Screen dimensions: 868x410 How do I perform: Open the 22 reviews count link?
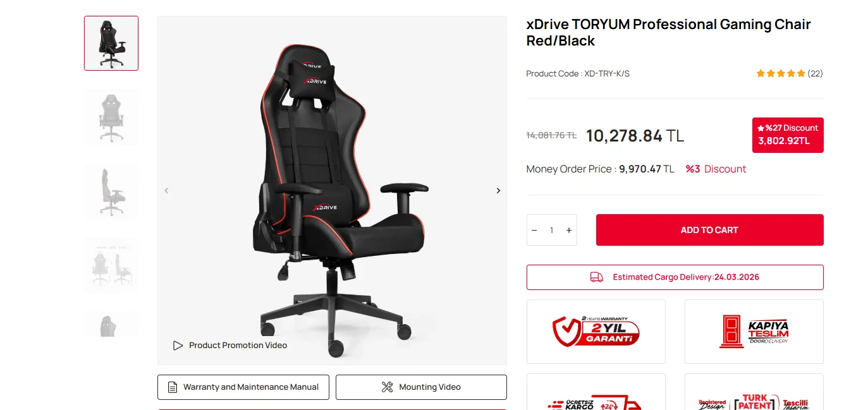pyautogui.click(x=816, y=73)
